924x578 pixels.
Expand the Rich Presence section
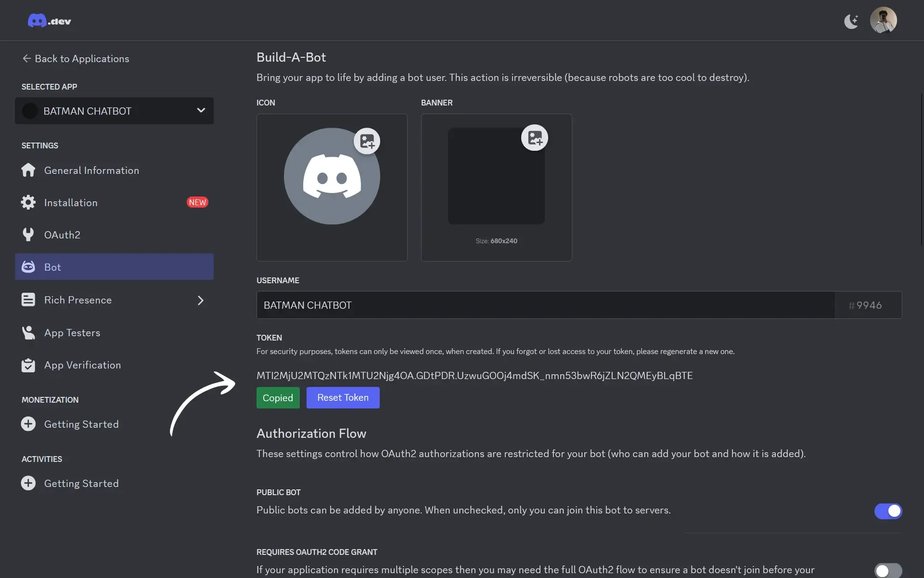201,300
